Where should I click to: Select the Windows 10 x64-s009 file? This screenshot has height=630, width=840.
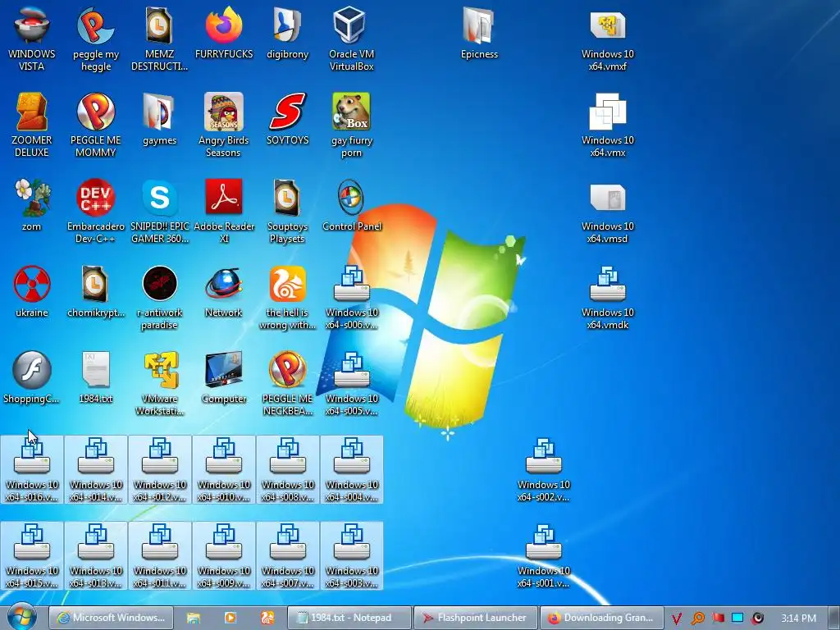coord(223,556)
